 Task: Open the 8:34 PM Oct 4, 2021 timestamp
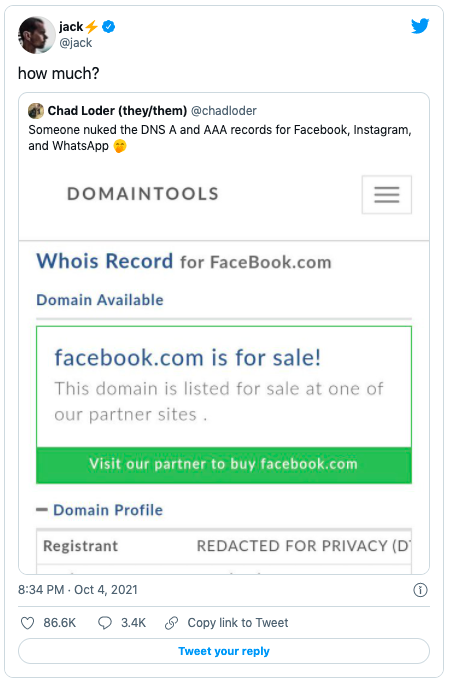[78, 590]
